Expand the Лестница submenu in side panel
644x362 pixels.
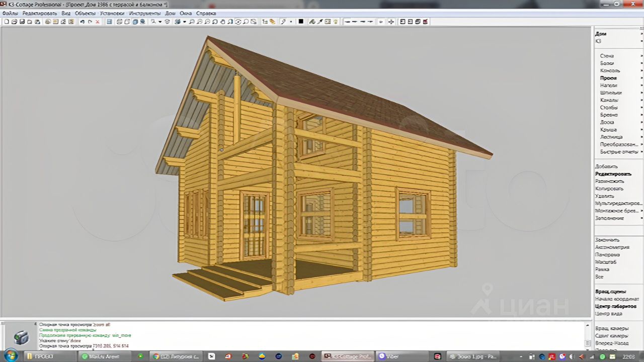point(611,137)
